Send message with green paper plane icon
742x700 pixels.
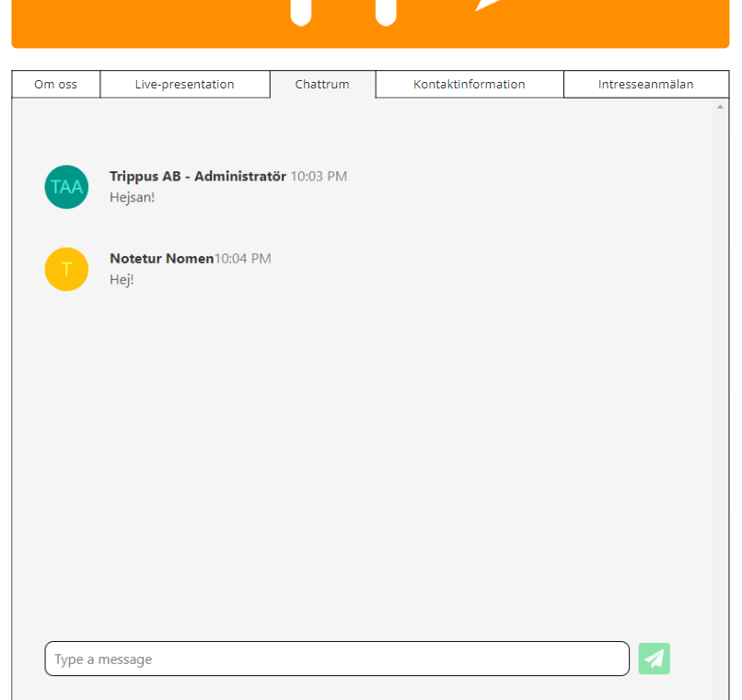(654, 659)
